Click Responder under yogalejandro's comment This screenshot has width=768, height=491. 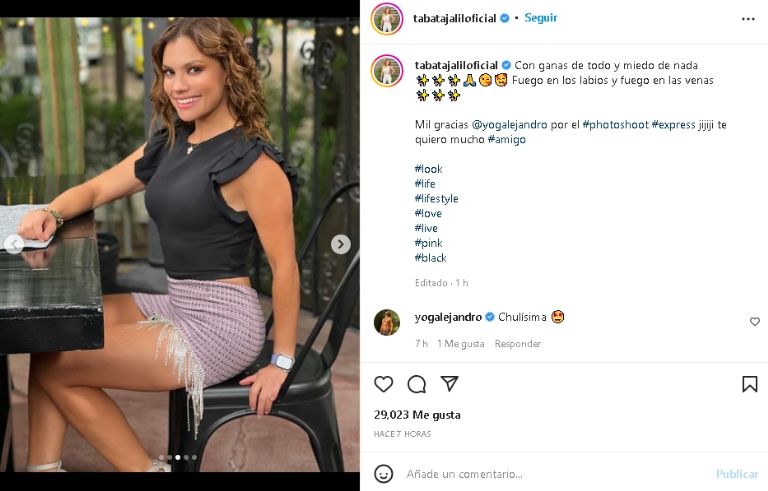point(518,344)
